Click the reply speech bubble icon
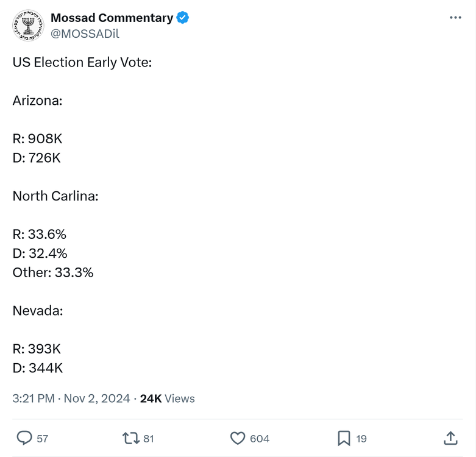This screenshot has height=457, width=476. (24, 438)
